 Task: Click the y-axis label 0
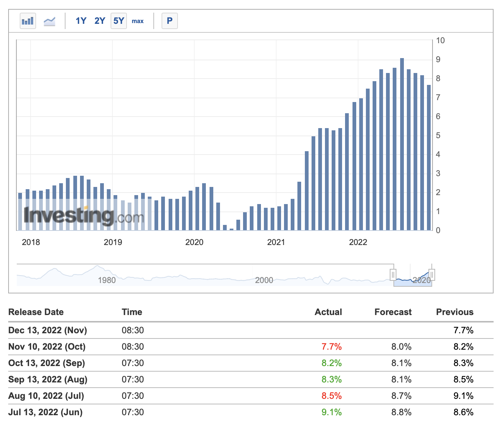(438, 231)
